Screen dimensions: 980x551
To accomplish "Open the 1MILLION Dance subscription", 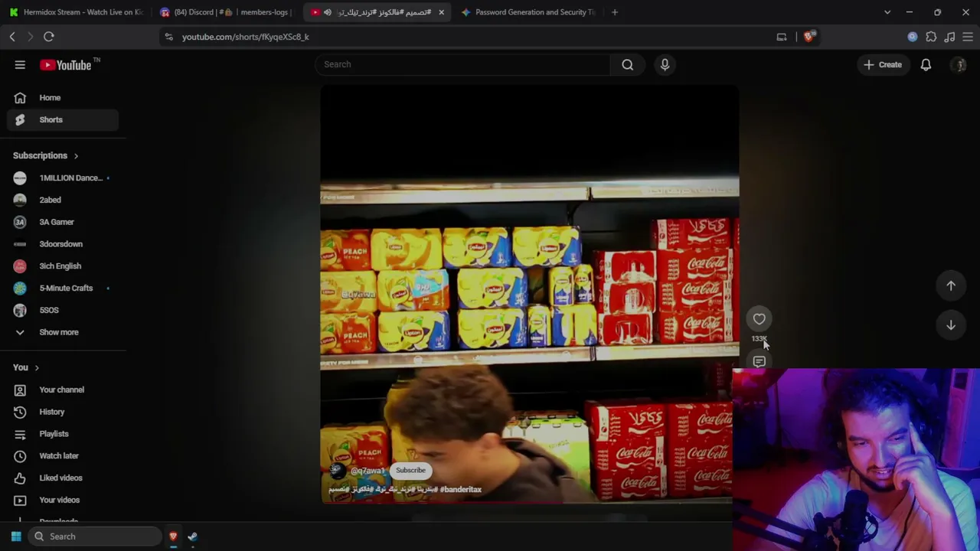I will point(63,178).
